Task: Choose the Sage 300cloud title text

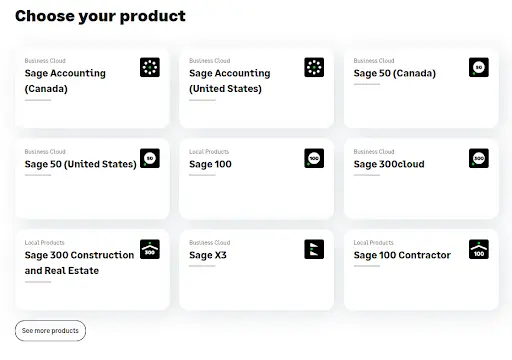Action: [x=389, y=164]
